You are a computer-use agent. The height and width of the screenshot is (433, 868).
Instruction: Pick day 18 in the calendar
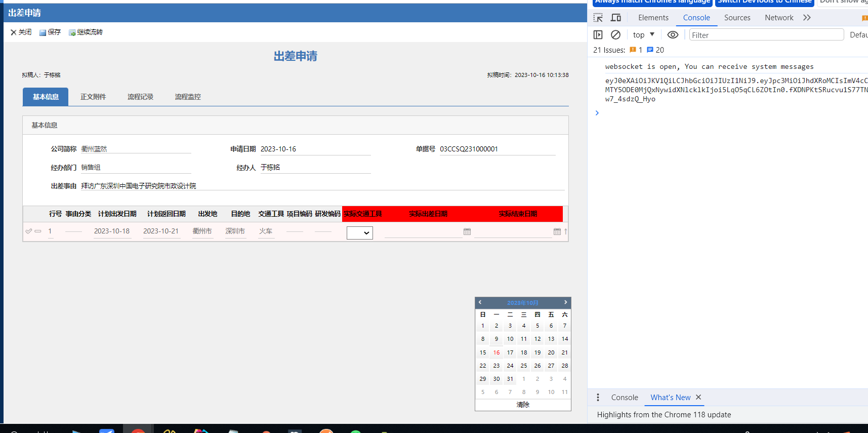(524, 352)
